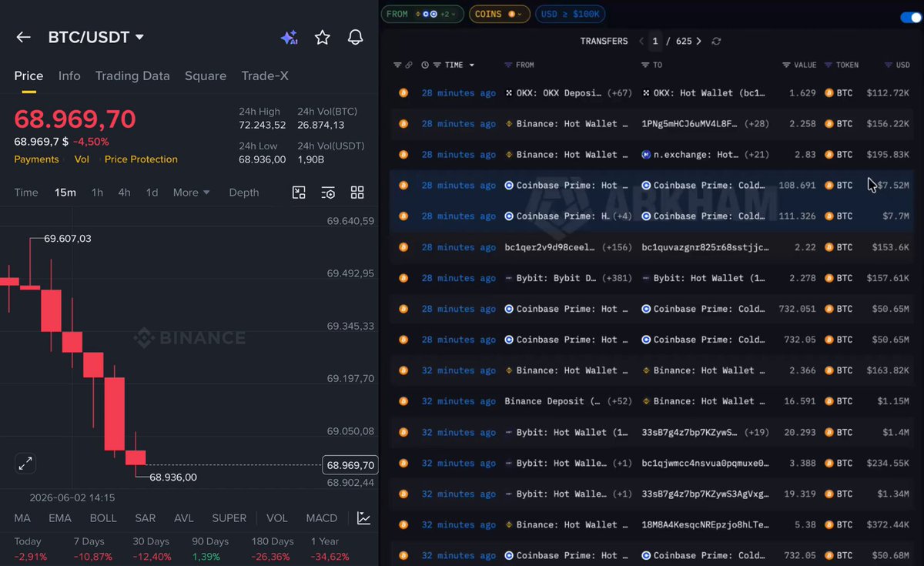Filter the TO column
Viewport: 924px width, 566px height.
pyautogui.click(x=645, y=65)
